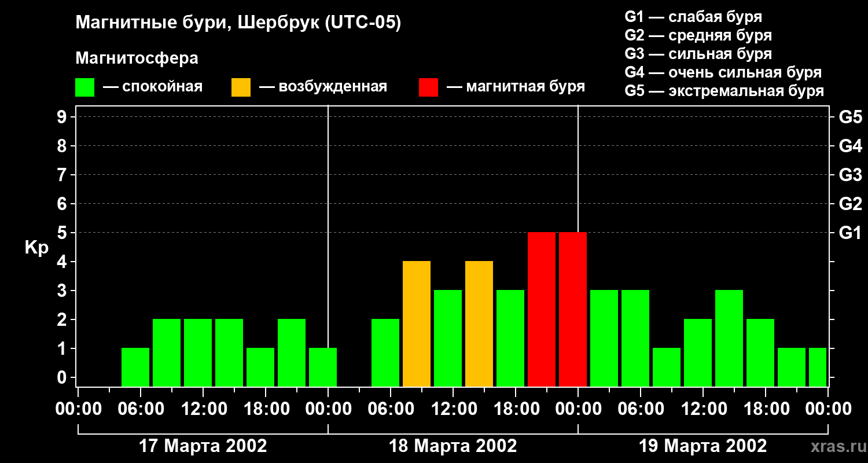
Task: Click the '— спокойная' legend label
Action: [153, 87]
